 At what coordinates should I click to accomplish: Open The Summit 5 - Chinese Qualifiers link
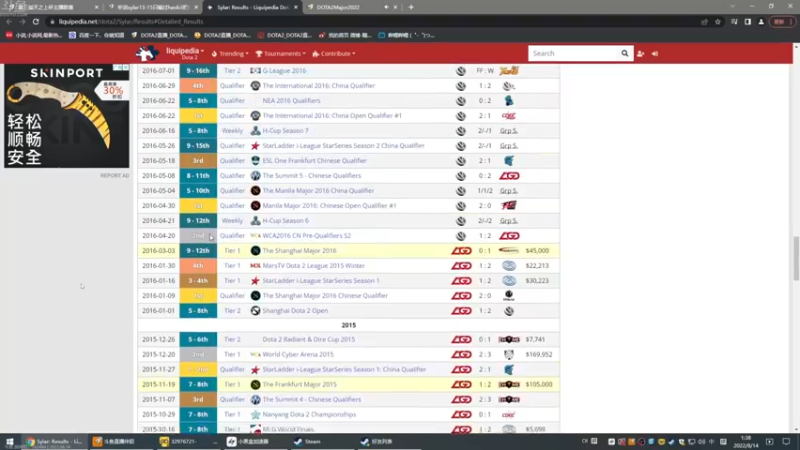pos(312,176)
